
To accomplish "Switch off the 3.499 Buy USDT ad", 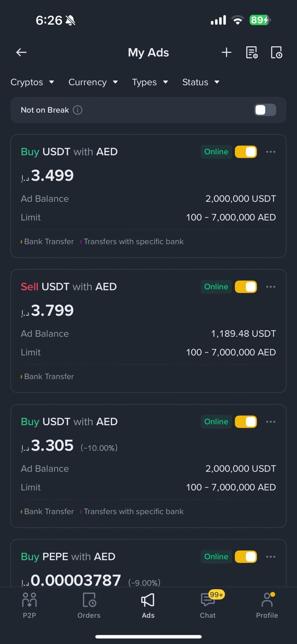I will coord(246,152).
